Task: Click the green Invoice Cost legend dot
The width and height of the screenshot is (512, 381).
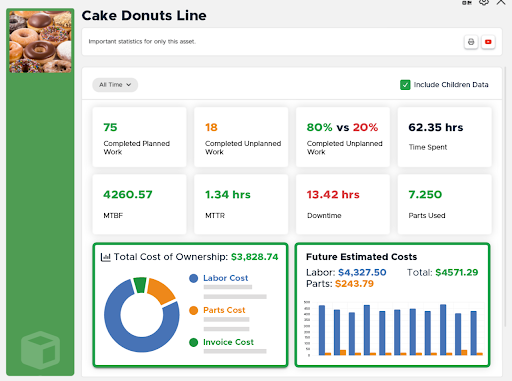Action: 193,342
